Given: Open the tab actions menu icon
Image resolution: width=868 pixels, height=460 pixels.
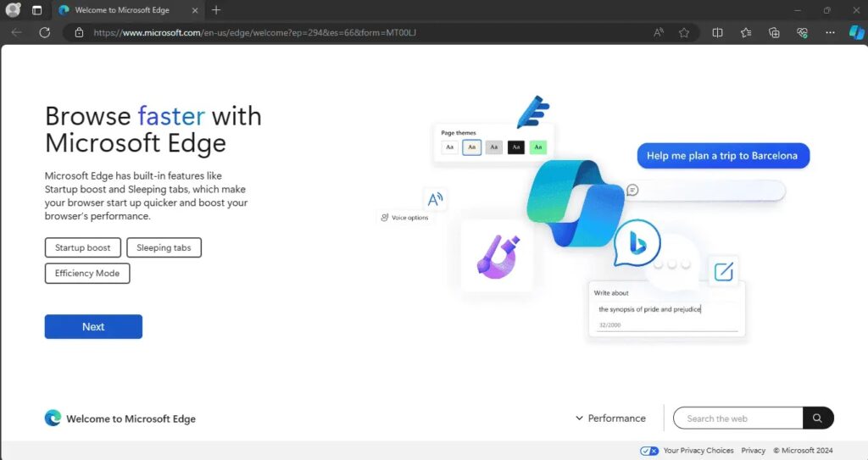Looking at the screenshot, I should pyautogui.click(x=36, y=10).
